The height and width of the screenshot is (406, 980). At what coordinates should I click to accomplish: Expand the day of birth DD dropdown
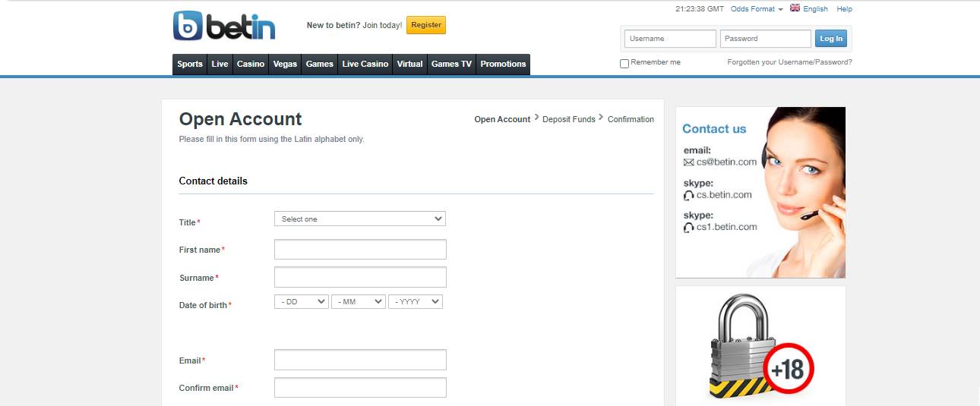tap(301, 301)
